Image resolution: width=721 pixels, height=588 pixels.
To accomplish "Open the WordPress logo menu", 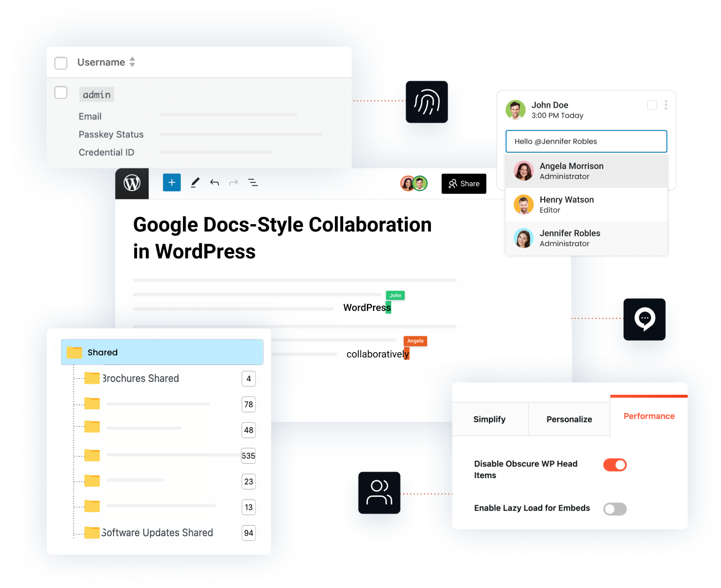I will point(132,183).
